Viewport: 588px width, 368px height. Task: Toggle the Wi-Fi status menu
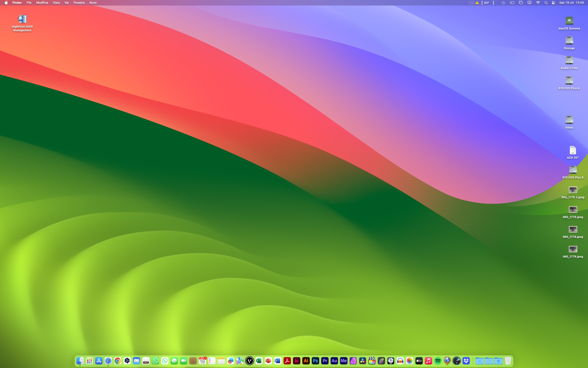tap(538, 3)
